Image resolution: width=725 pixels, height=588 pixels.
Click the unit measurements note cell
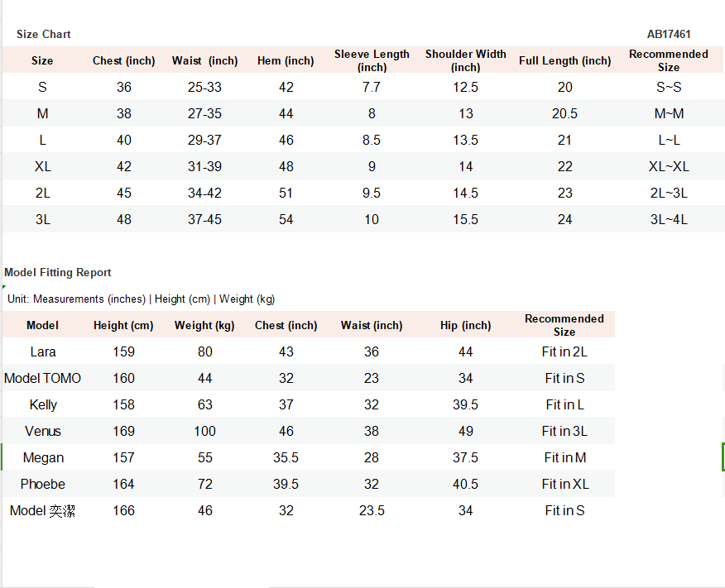click(141, 299)
